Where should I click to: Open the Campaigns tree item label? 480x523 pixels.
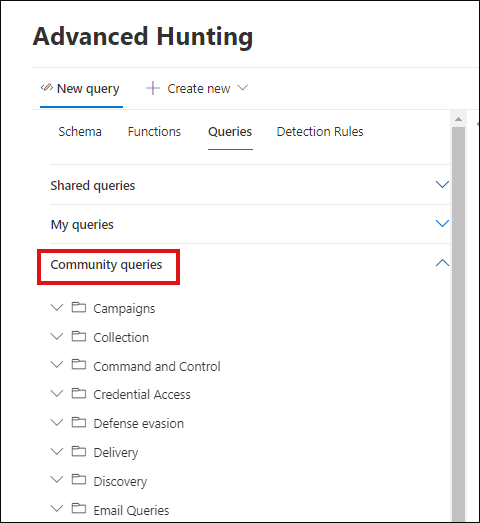coord(124,309)
